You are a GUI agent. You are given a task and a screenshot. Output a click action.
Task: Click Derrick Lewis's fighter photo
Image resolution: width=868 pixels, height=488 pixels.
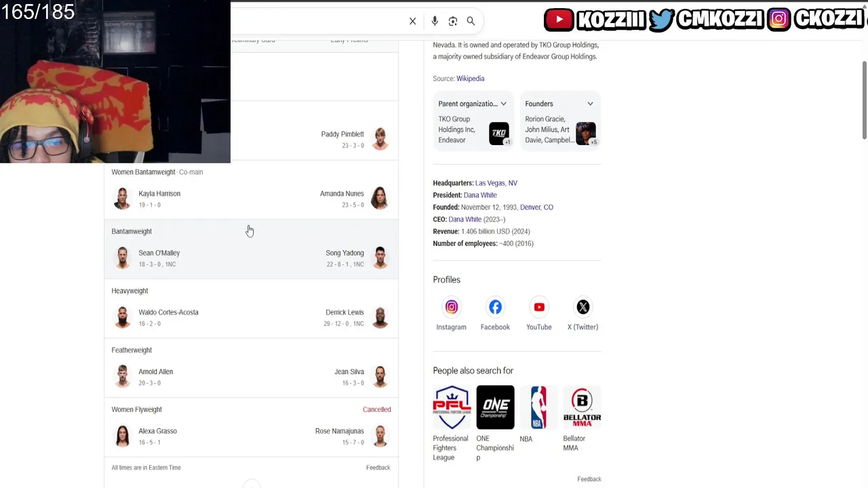380,318
